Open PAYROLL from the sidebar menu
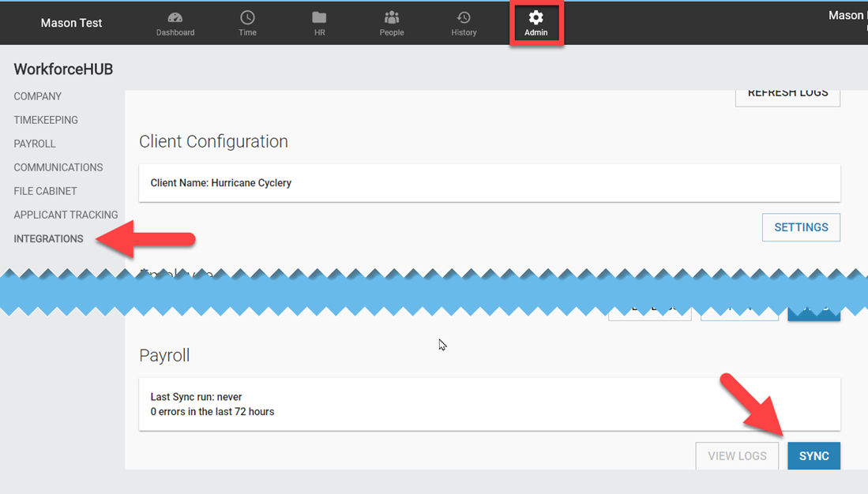This screenshot has width=868, height=494. 35,144
